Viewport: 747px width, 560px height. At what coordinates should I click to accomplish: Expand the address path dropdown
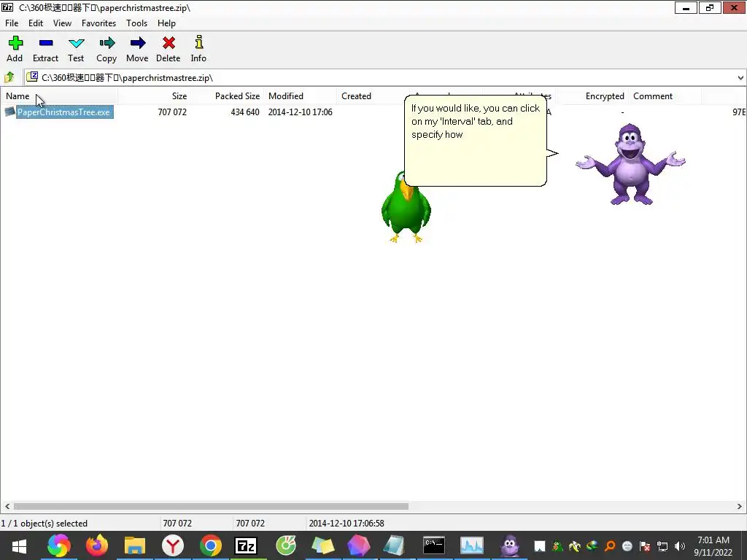pos(740,77)
